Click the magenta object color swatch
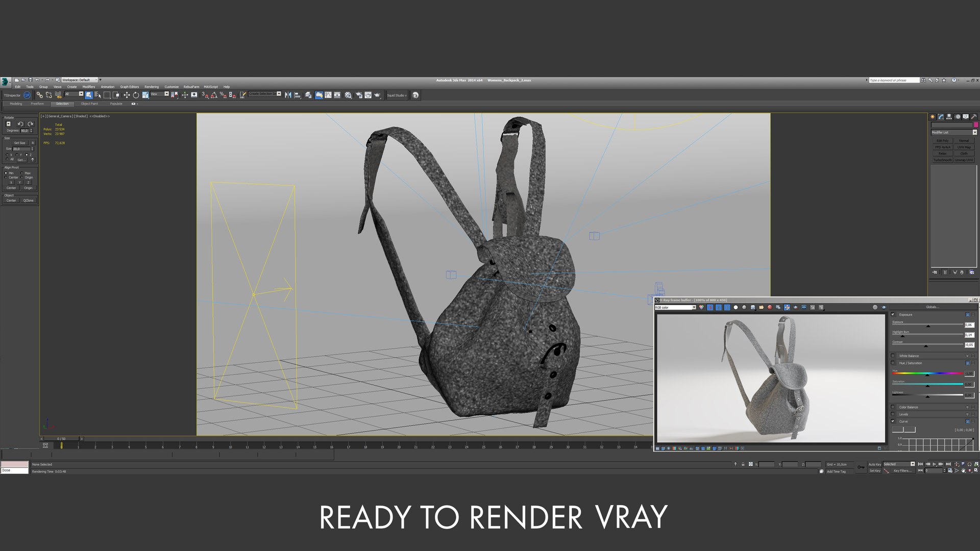The image size is (980, 551). click(x=976, y=124)
